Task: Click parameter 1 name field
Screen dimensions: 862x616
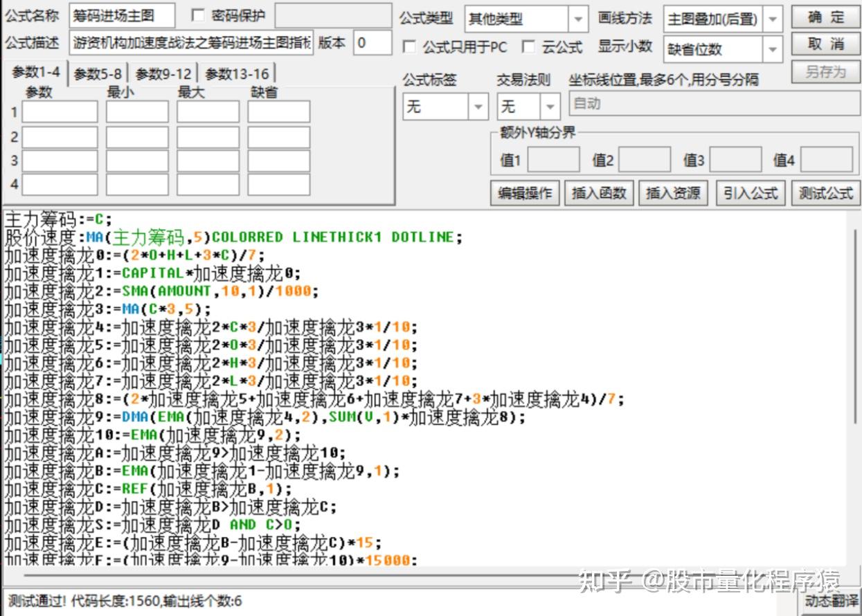Action: click(x=60, y=112)
